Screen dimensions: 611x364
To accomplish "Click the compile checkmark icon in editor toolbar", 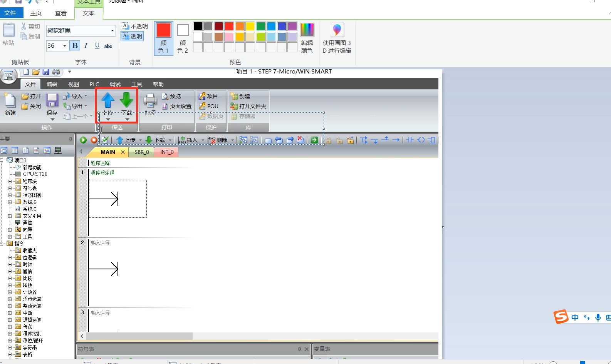I will click(105, 140).
